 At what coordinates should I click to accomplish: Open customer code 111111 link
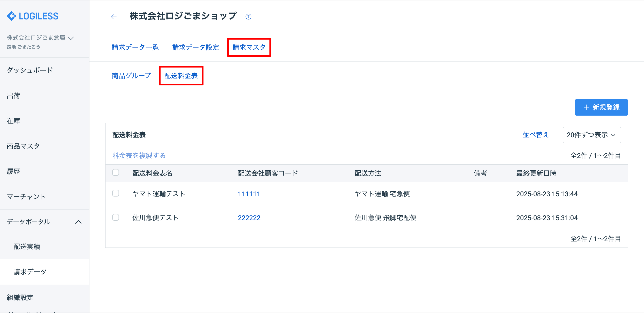pos(249,194)
